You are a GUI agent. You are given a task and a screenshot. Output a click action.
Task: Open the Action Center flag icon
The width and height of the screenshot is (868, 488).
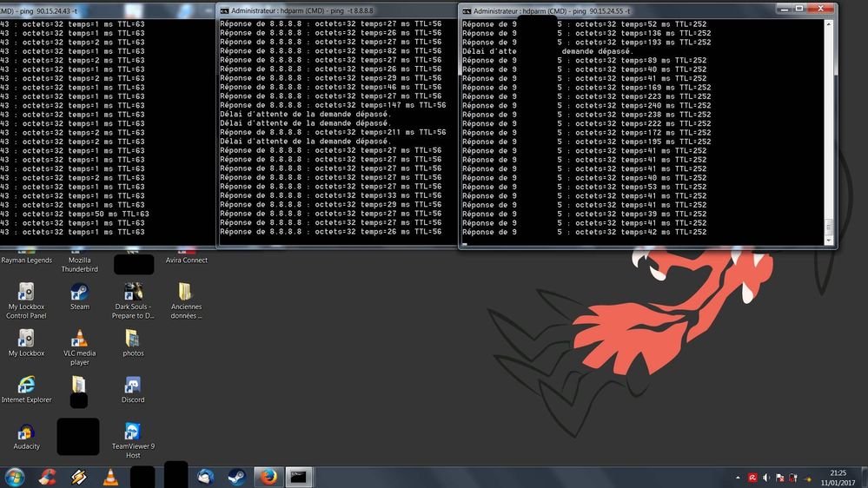780,478
